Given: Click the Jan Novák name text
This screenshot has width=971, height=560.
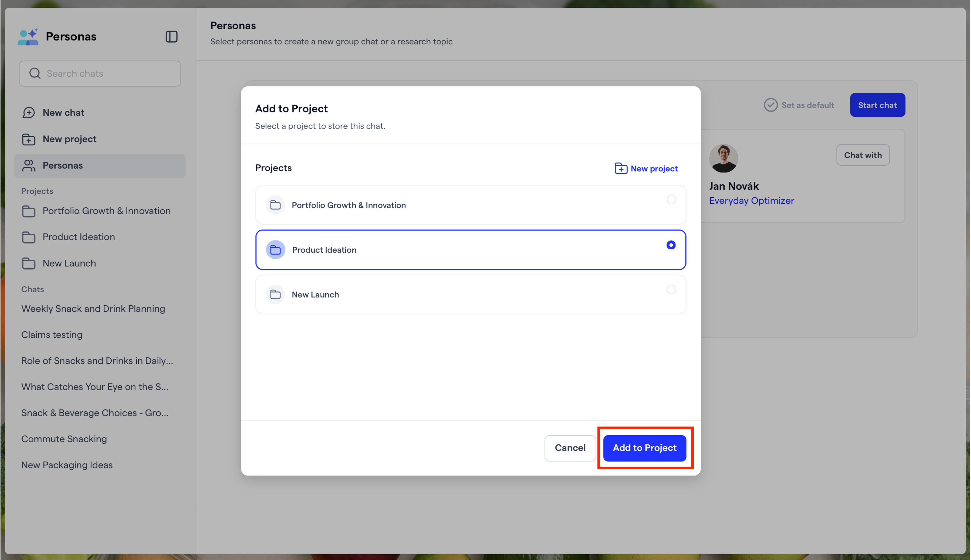Looking at the screenshot, I should [x=734, y=186].
